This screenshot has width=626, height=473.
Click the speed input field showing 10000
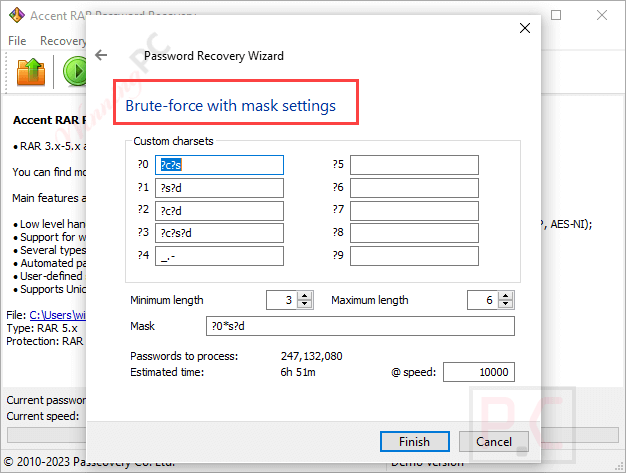coord(479,372)
